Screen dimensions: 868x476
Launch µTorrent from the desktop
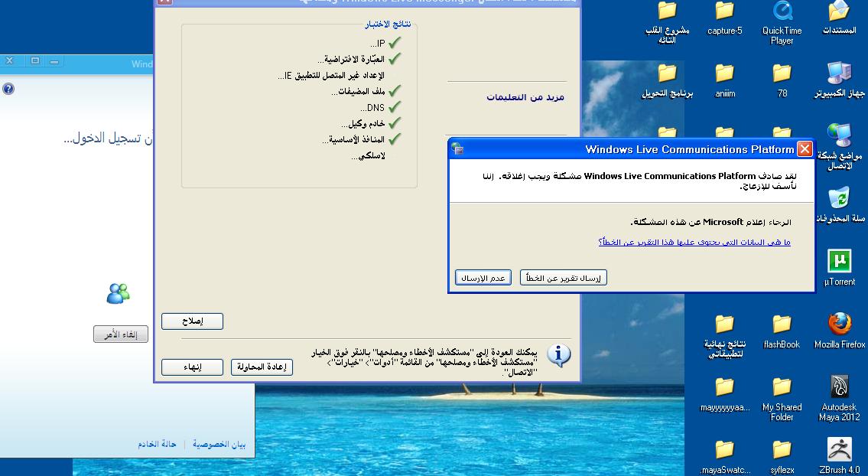click(x=839, y=268)
